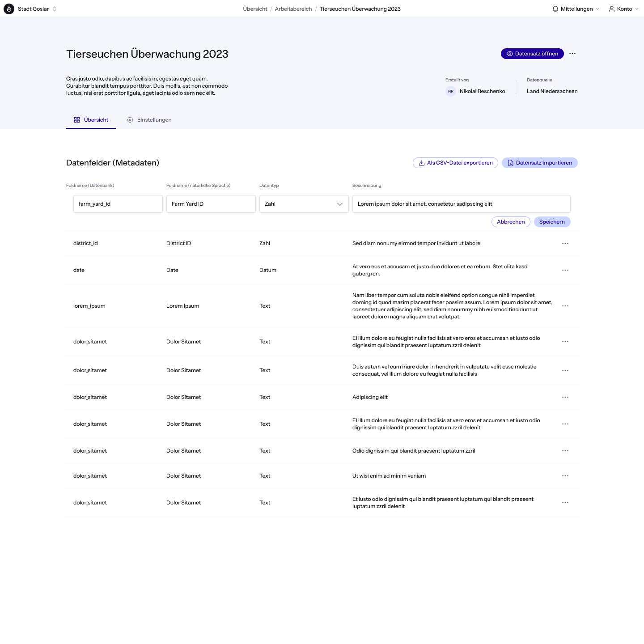Export as CSV with 'Als CSV-Datei exportieren'
The height and width of the screenshot is (644, 644).
point(455,163)
